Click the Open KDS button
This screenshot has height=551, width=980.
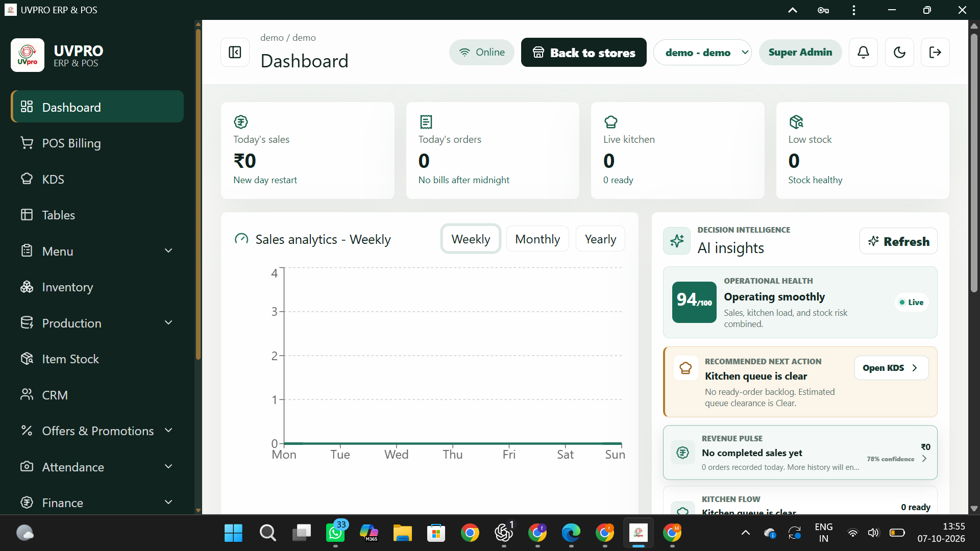(x=891, y=368)
